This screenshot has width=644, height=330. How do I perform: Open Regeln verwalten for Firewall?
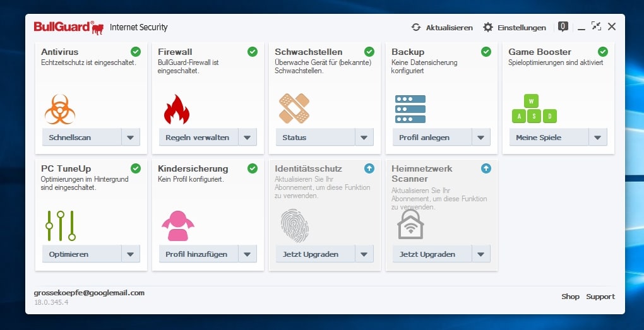pyautogui.click(x=198, y=138)
